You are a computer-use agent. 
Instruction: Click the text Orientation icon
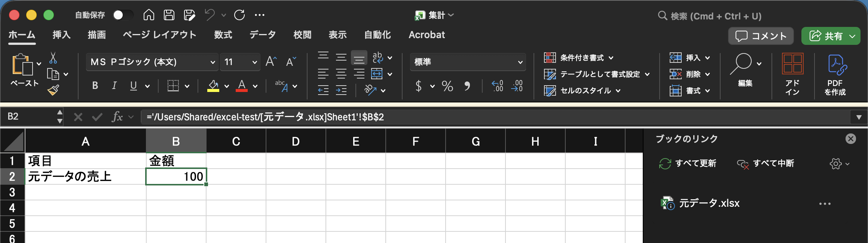(x=370, y=90)
